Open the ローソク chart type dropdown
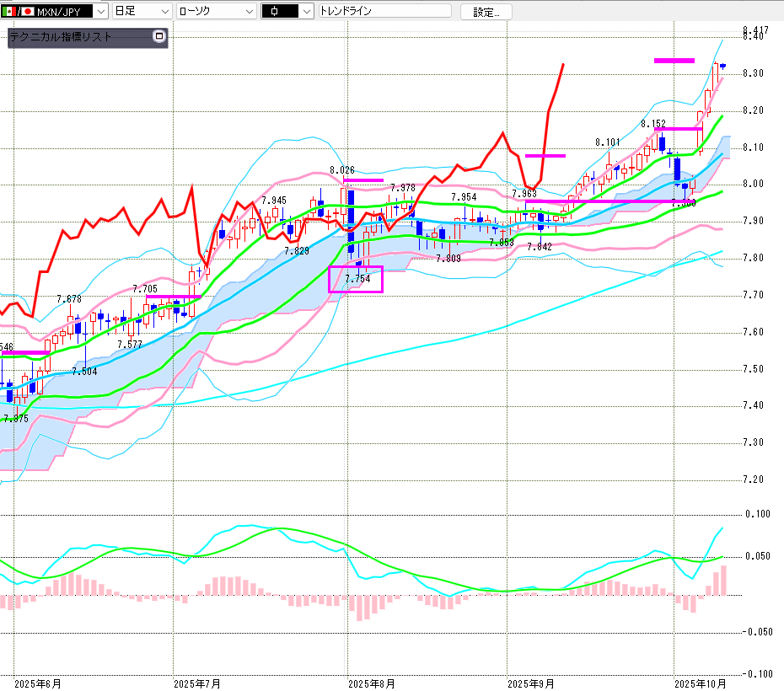Screen dimensions: 784x691 coord(249,12)
